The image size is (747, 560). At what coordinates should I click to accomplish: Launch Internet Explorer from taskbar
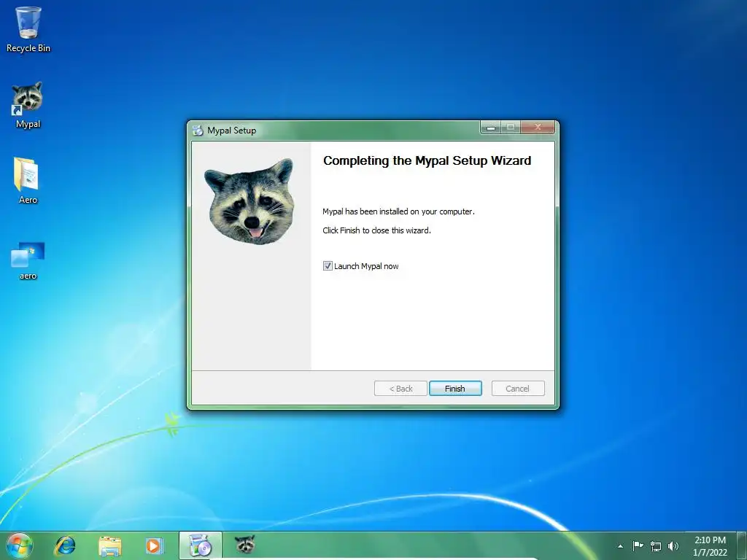(65, 545)
